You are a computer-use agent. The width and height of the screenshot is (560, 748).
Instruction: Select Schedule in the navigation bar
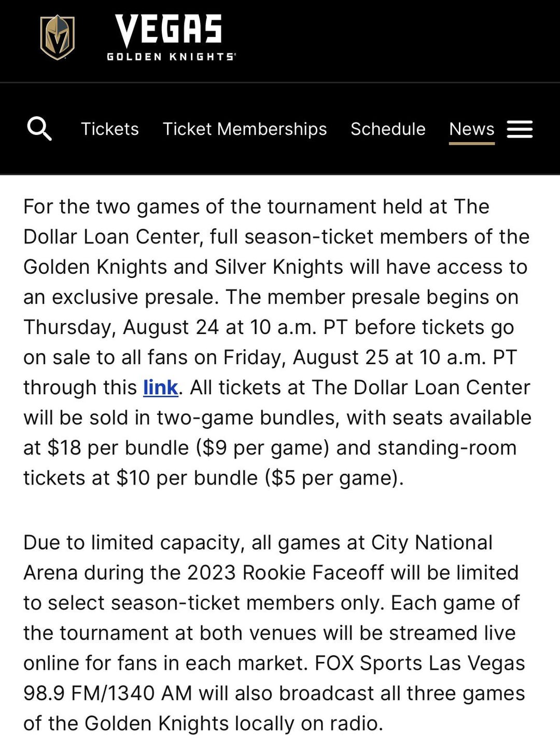click(388, 129)
